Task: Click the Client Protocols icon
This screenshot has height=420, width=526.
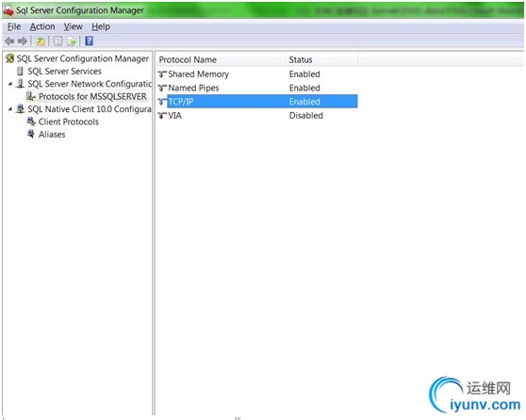Action: point(31,121)
